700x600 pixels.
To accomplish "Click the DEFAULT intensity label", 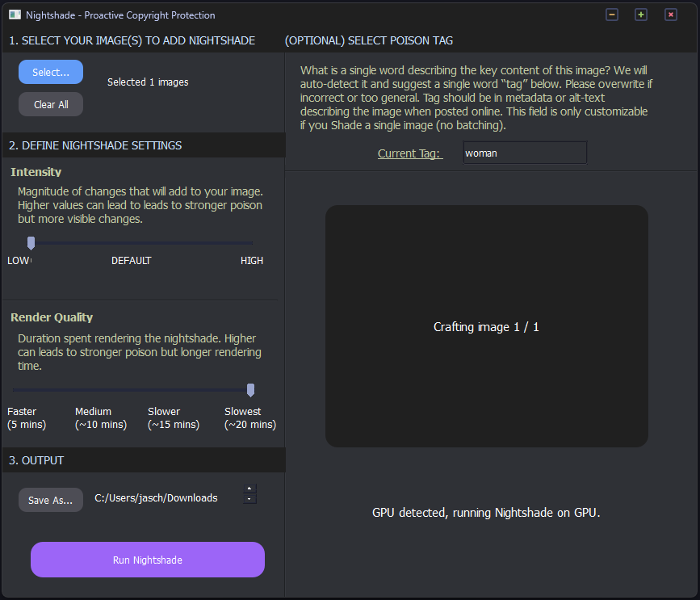I will point(132,260).
